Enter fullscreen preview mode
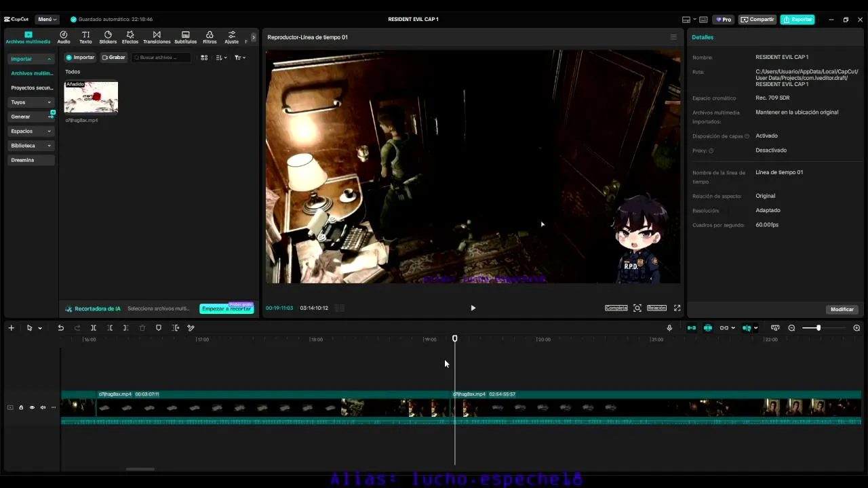868x488 pixels. click(x=677, y=308)
